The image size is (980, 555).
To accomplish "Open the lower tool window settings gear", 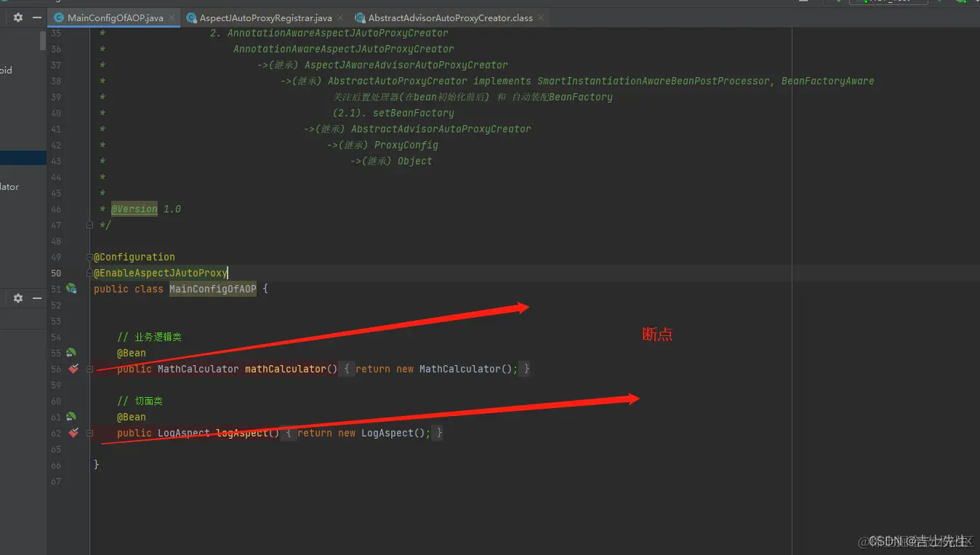I will pyautogui.click(x=18, y=298).
